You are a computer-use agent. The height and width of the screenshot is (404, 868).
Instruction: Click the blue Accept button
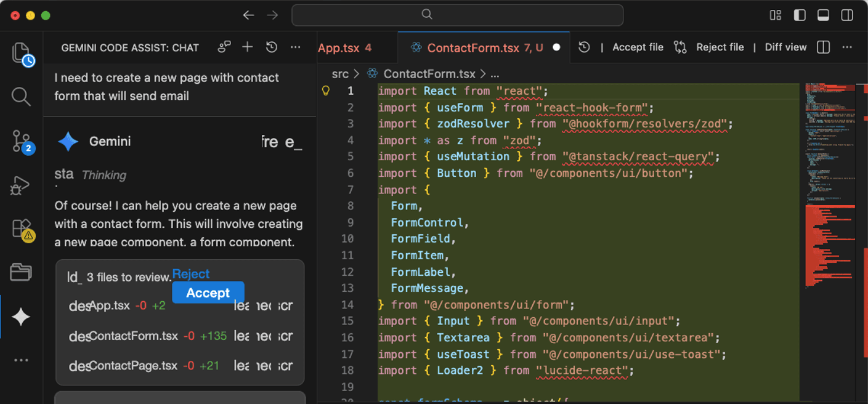coord(208,293)
